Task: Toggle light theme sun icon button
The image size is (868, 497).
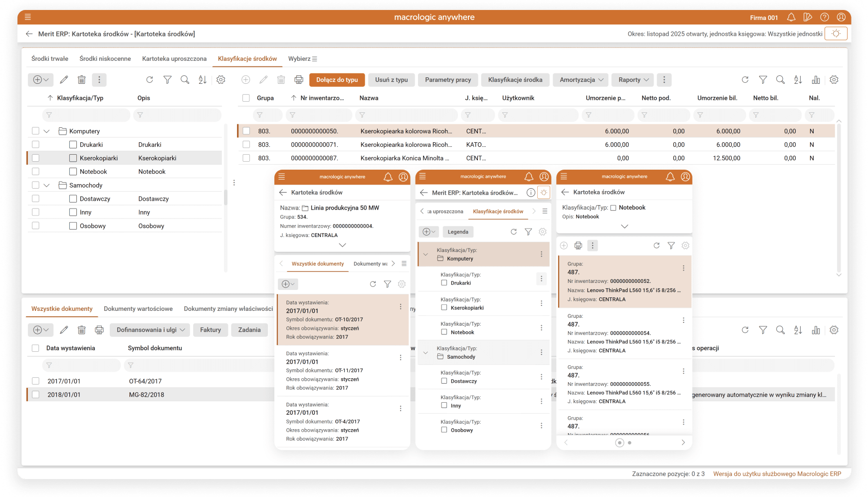Action: pos(836,34)
